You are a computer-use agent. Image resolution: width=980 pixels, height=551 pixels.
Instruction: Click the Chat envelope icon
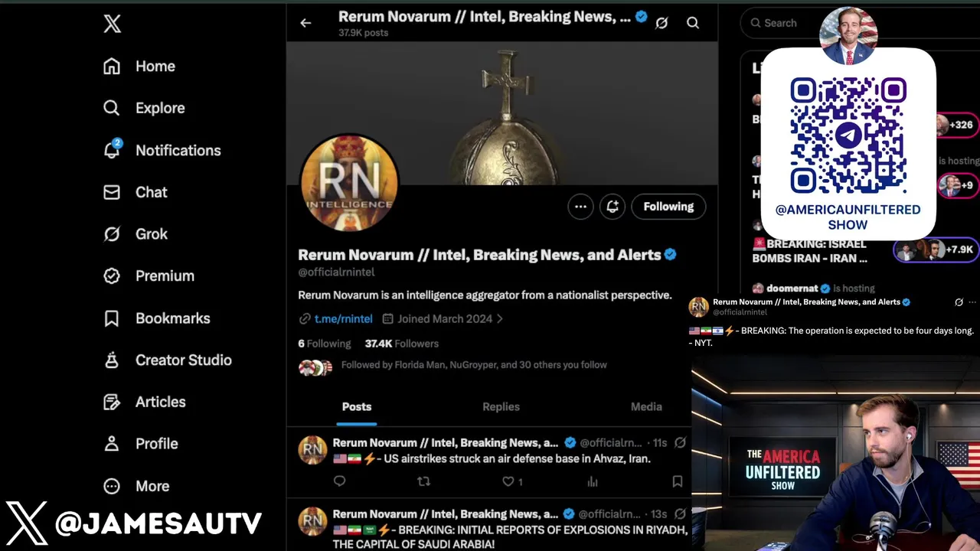point(112,192)
